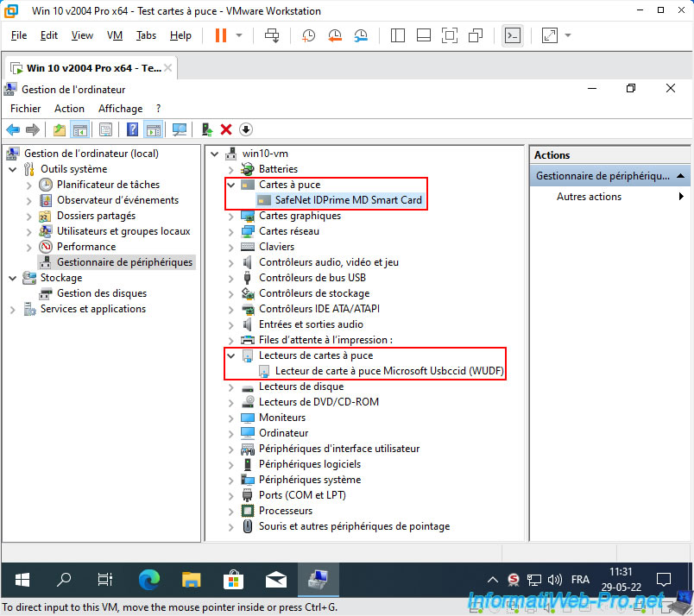Open the VMware Tabs menu

(146, 35)
